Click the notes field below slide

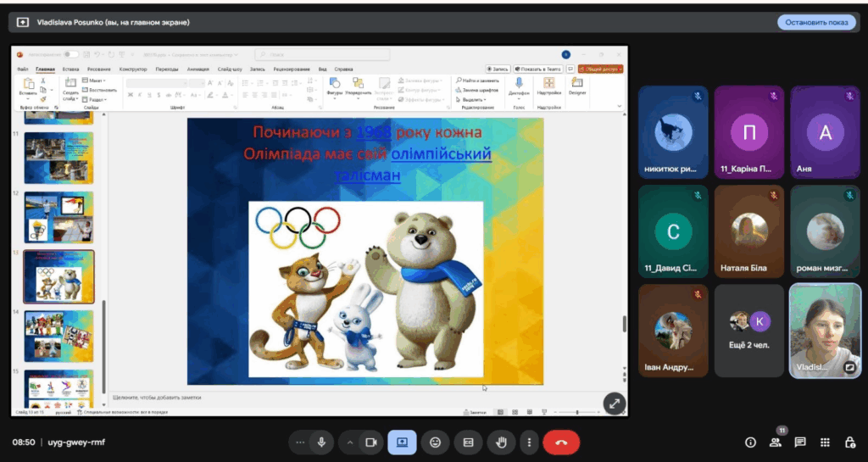coord(365,398)
